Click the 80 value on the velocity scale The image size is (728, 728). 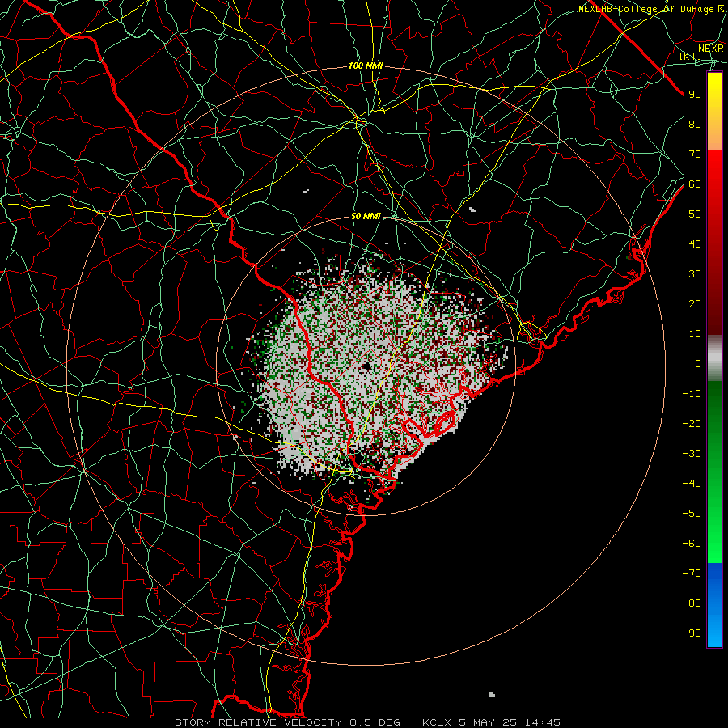point(695,124)
